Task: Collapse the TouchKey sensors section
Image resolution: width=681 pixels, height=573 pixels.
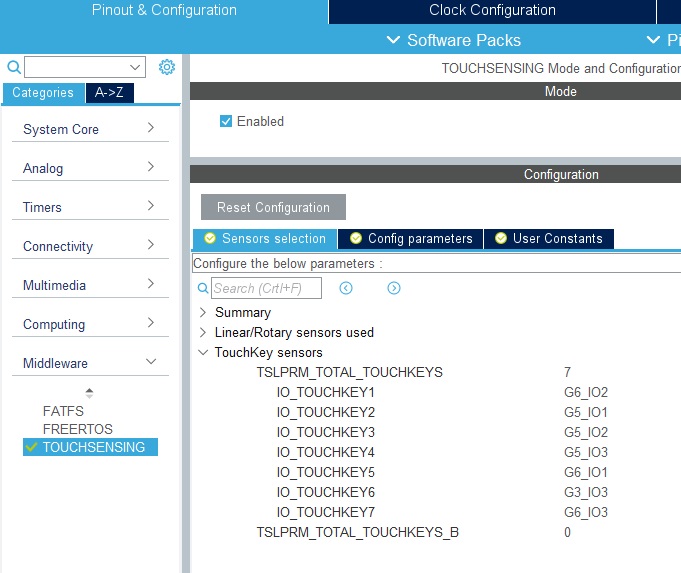Action: (204, 352)
